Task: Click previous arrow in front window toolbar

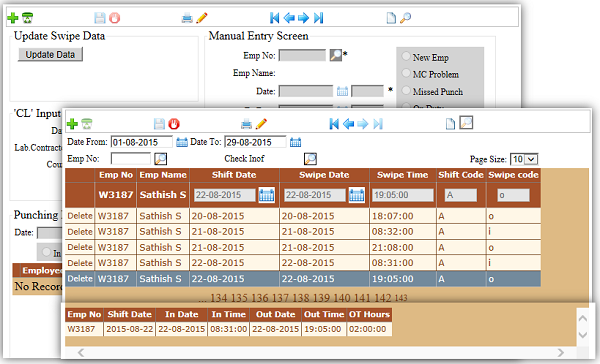Action: coord(349,124)
